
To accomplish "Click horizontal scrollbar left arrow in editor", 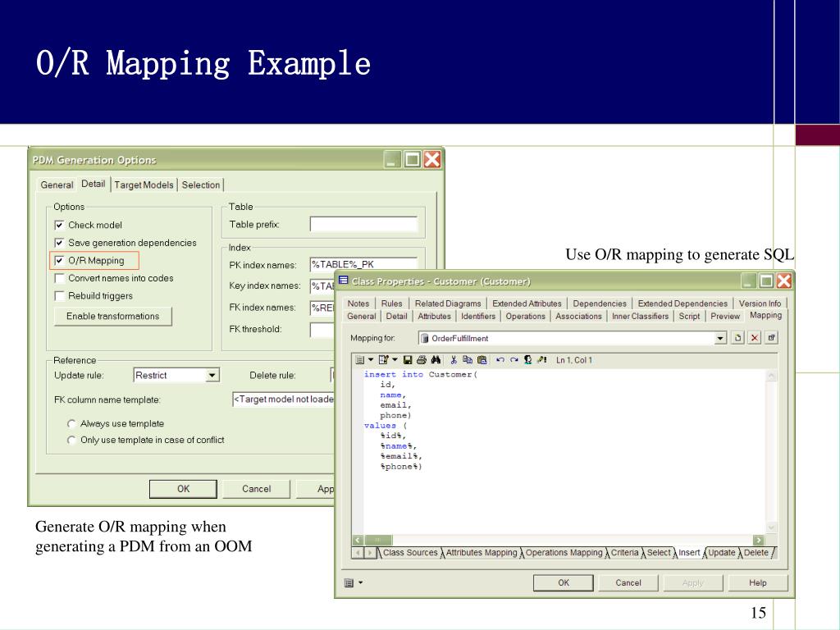I will [x=358, y=540].
